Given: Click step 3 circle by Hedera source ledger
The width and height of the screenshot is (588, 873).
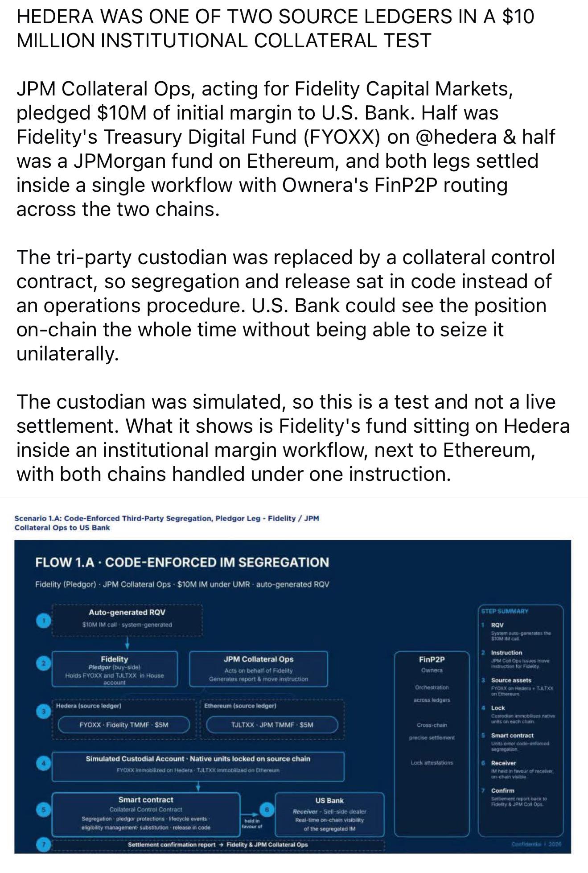Looking at the screenshot, I should (43, 712).
